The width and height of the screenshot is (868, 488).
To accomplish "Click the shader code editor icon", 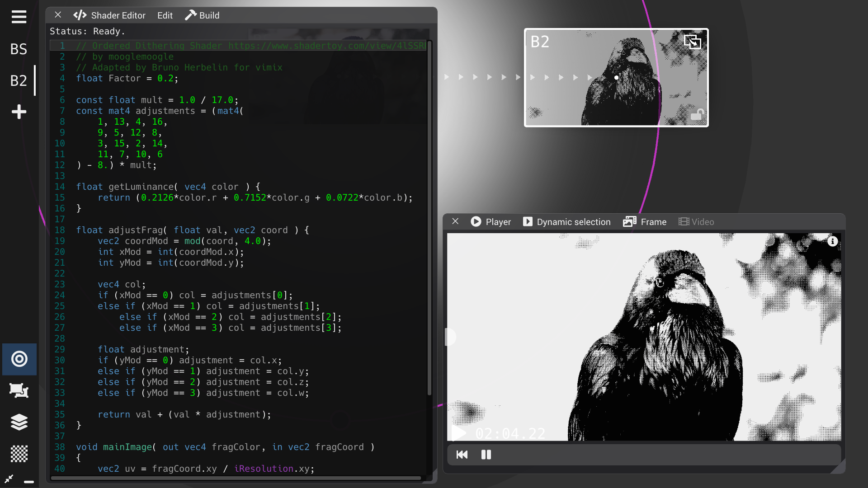I will pyautogui.click(x=79, y=15).
